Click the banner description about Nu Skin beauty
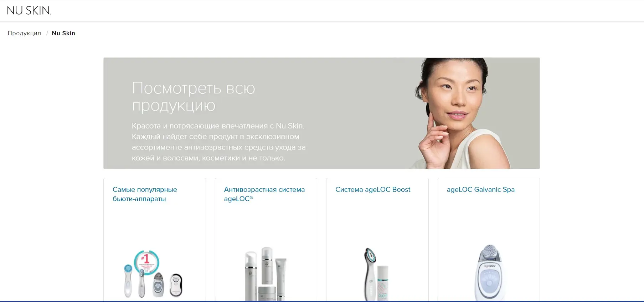 (x=219, y=142)
